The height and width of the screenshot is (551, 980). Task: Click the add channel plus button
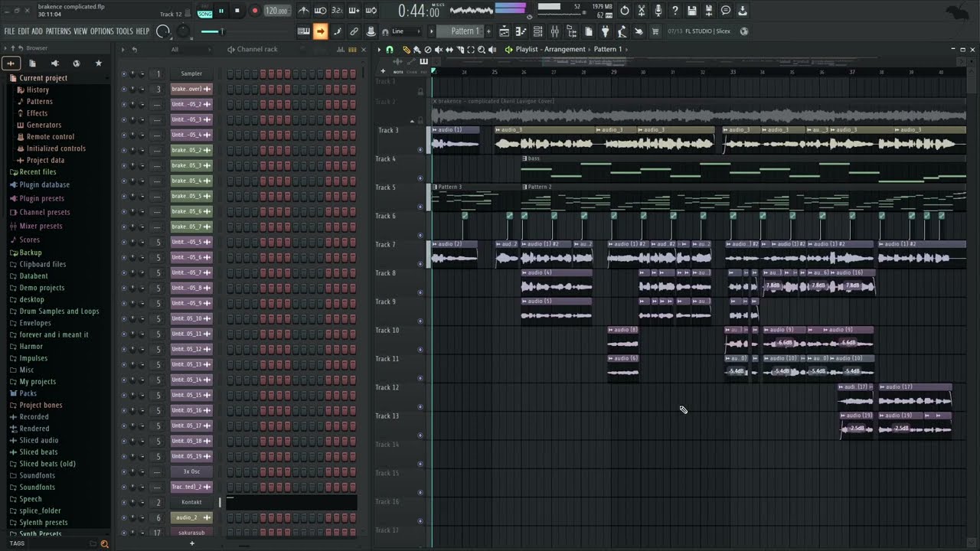tap(192, 544)
